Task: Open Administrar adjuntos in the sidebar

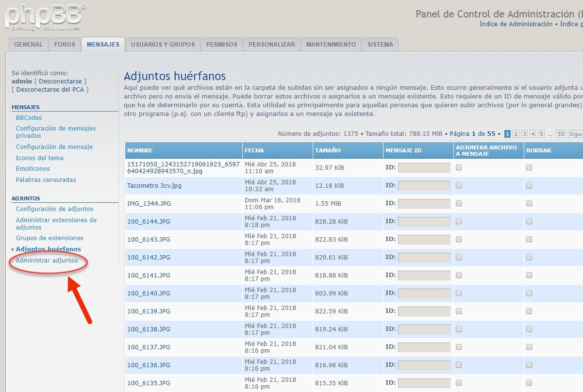Action: [x=47, y=261]
